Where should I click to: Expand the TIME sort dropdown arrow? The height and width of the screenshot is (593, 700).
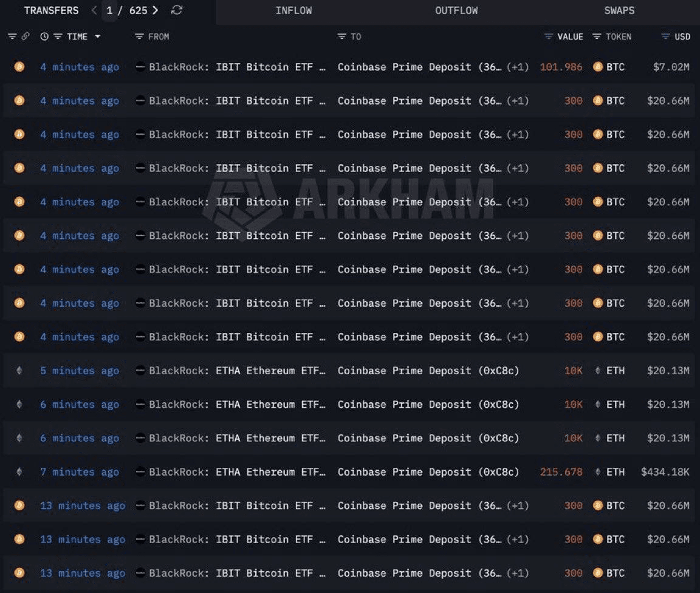point(97,36)
